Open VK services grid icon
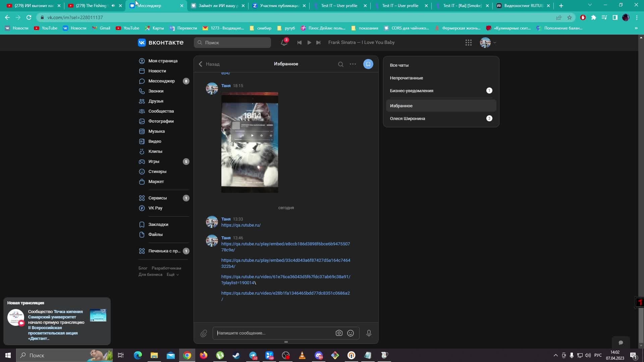 click(x=468, y=43)
